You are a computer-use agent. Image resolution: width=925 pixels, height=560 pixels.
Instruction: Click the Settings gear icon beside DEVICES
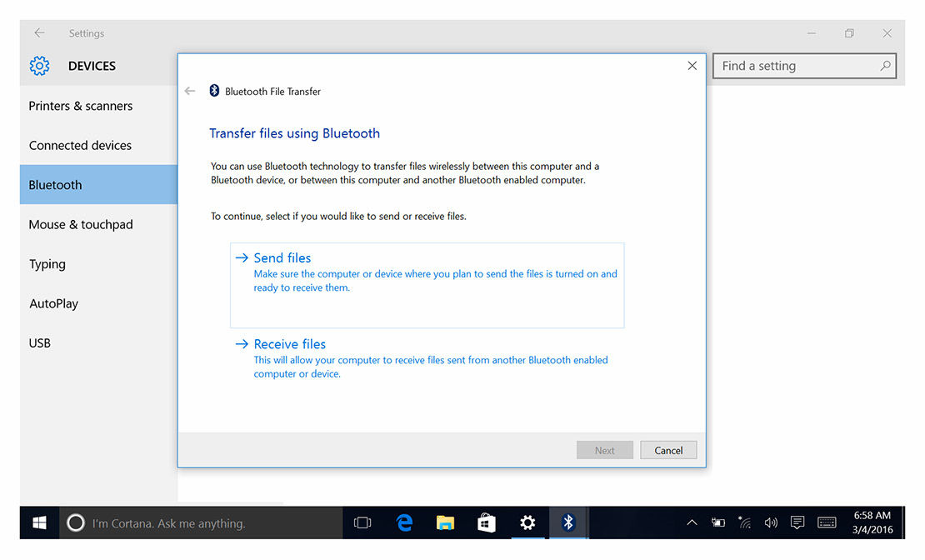(39, 66)
